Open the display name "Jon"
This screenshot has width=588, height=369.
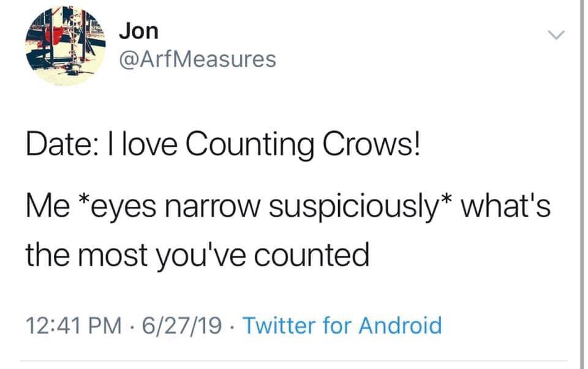tap(137, 32)
